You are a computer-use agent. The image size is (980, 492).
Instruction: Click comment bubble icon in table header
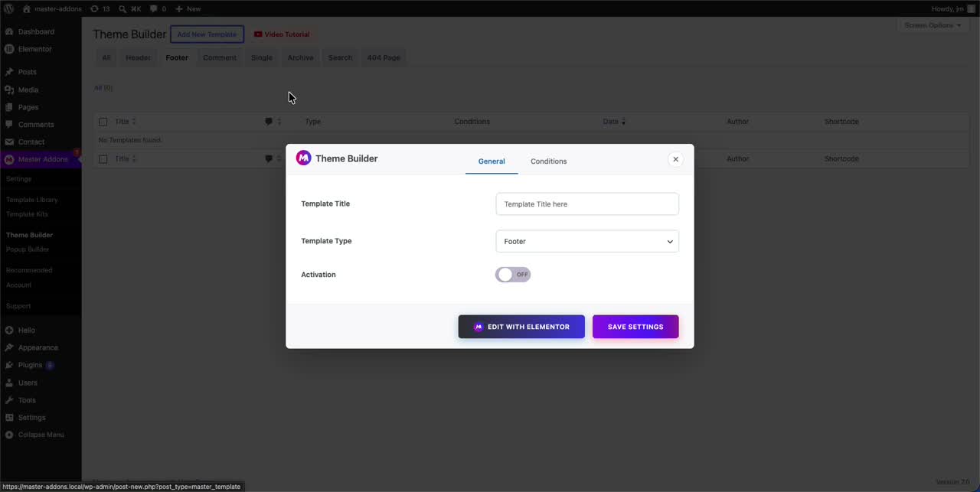(x=269, y=122)
